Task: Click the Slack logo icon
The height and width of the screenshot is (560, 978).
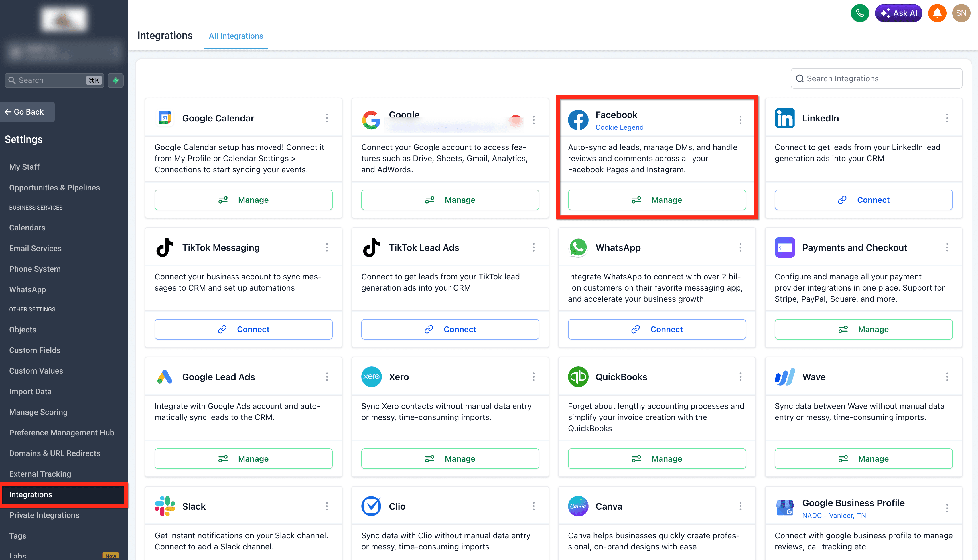Action: (x=165, y=506)
